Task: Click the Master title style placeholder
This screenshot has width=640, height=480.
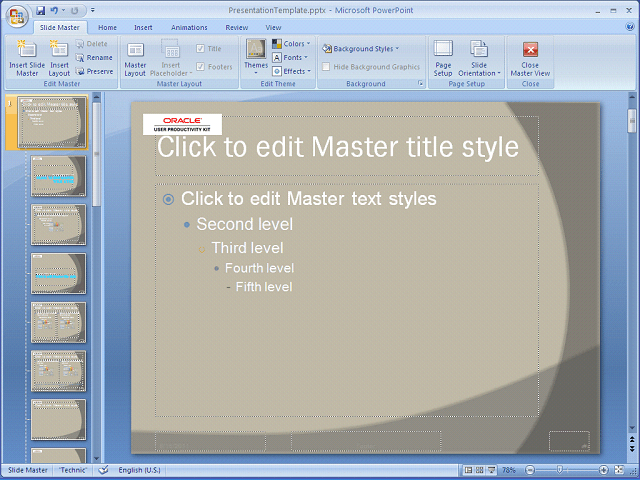Action: click(x=347, y=146)
